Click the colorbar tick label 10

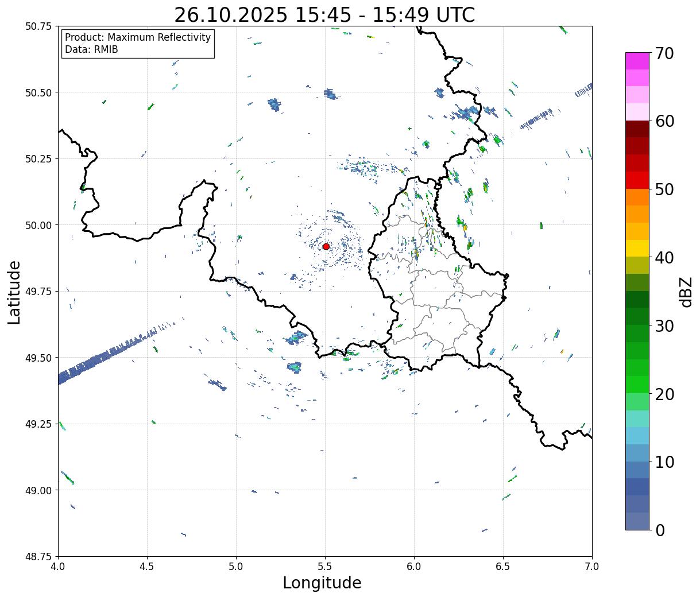pyautogui.click(x=664, y=462)
